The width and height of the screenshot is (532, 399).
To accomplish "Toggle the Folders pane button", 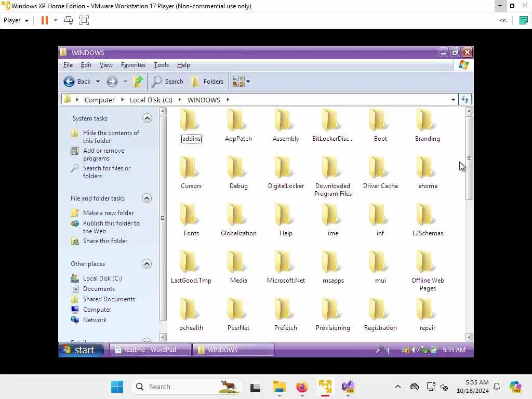I will (x=207, y=82).
